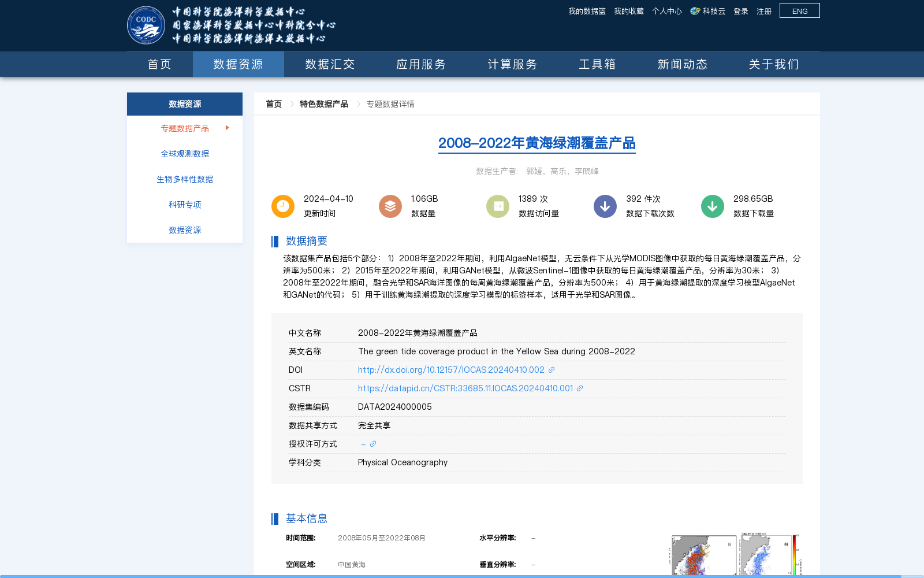Screen dimensions: 924x578
Task: Open the 工具箱 menu
Action: tap(598, 64)
